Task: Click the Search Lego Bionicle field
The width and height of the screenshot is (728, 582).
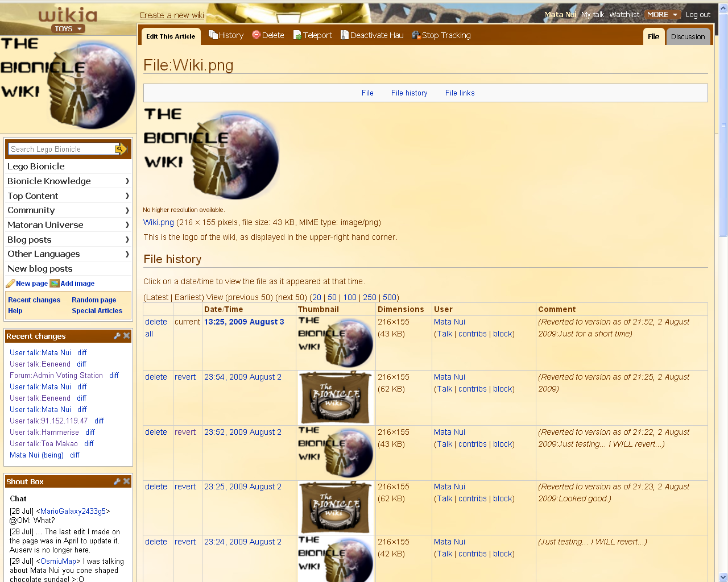Action: (63, 149)
